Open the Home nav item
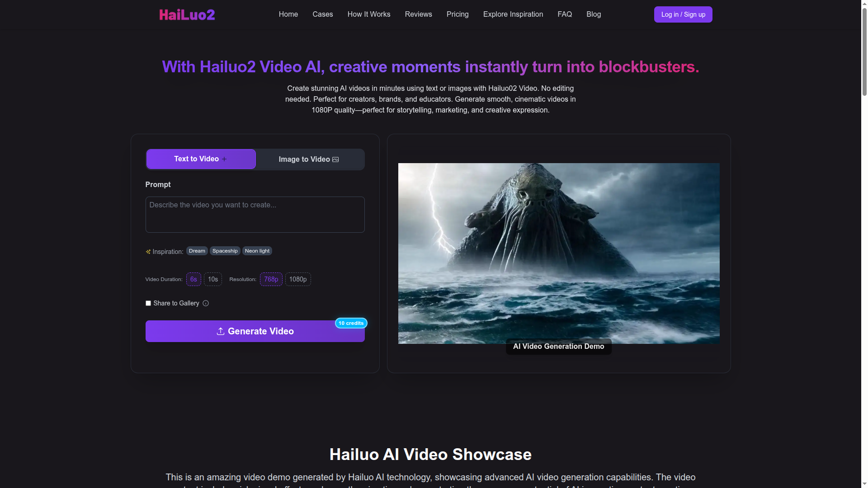The height and width of the screenshot is (488, 868). [x=288, y=14]
